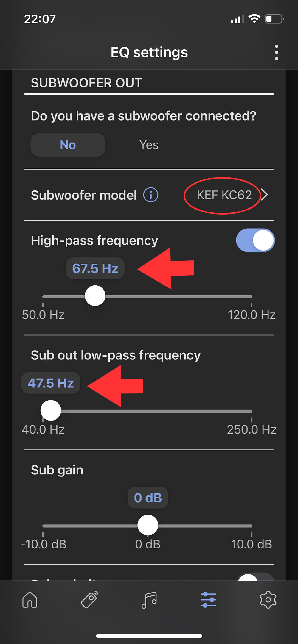Image resolution: width=298 pixels, height=644 pixels.
Task: Toggle the High-pass frequency switch
Action: click(x=255, y=240)
